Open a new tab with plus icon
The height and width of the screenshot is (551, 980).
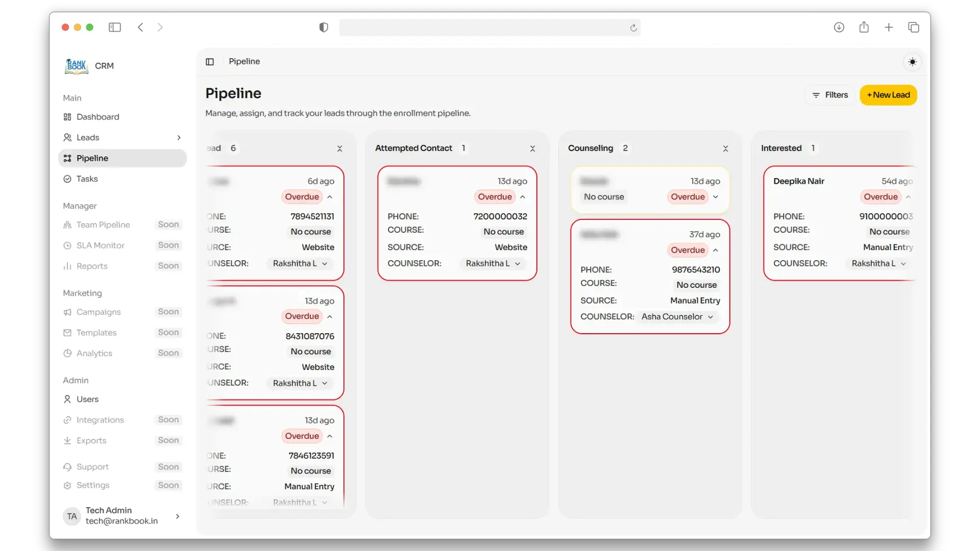tap(889, 27)
